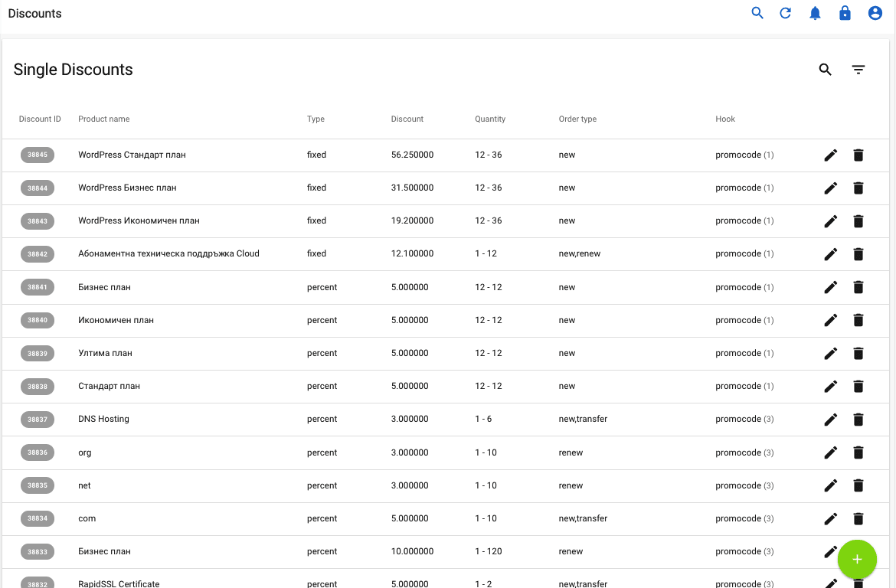Viewport: 896px width, 588px height.
Task: Open search within Single Discounts section
Action: point(825,70)
